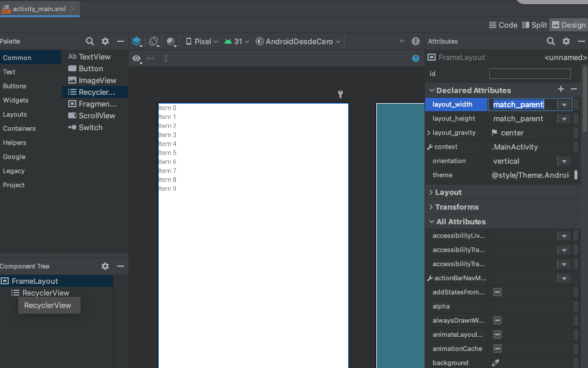Switch to Design view
Image resolution: width=588 pixels, height=368 pixels.
[x=569, y=25]
